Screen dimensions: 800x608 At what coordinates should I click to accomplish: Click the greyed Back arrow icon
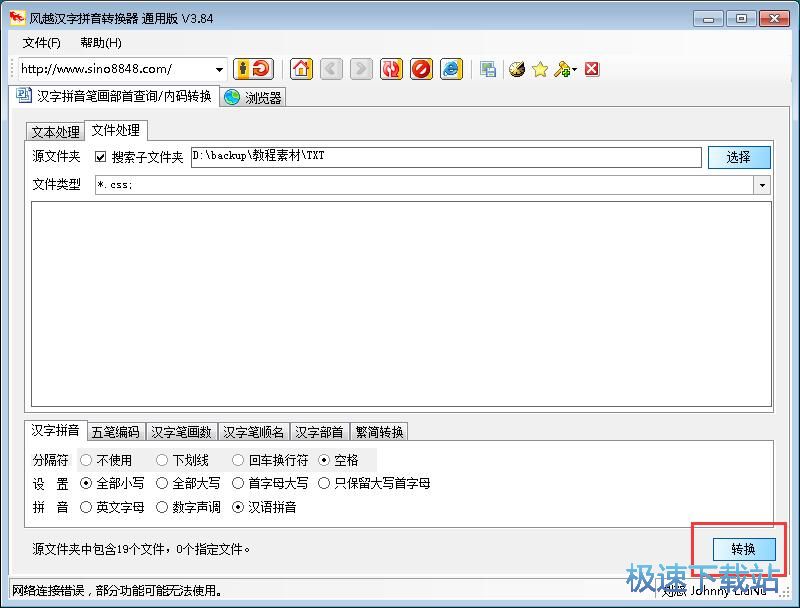point(331,69)
